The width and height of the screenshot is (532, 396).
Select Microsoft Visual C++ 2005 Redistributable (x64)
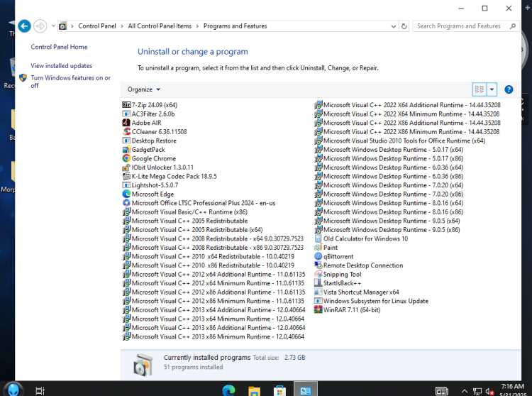(192, 229)
